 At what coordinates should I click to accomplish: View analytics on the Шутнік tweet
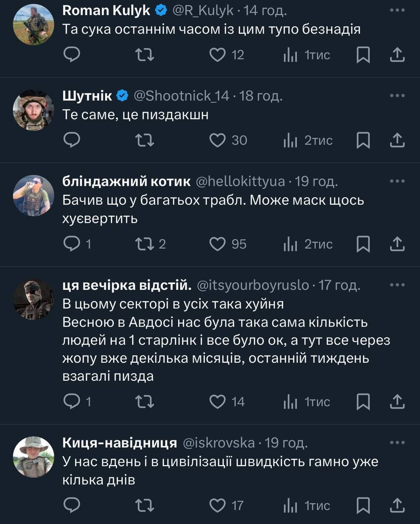coord(290,140)
